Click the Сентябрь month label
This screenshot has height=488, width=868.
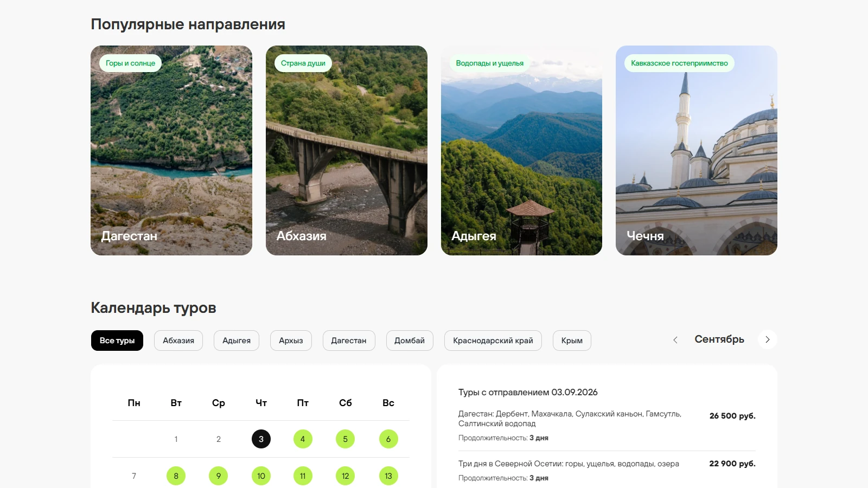[719, 339]
